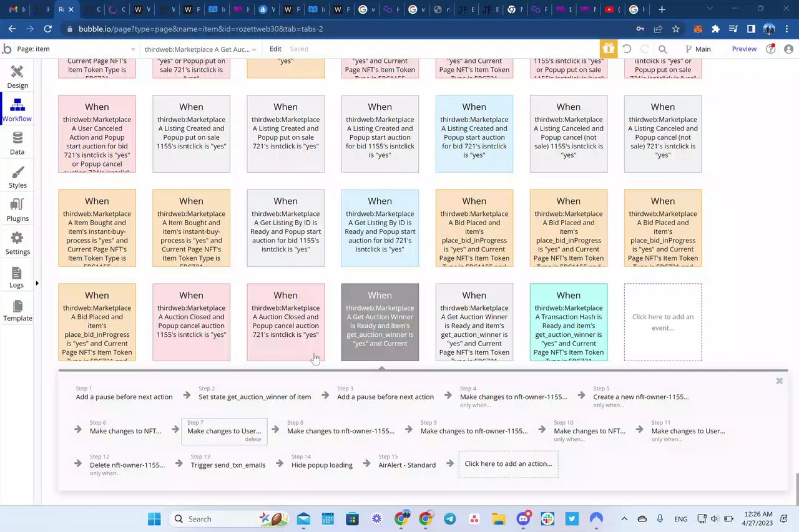799x532 pixels.
Task: Share this page from address bar
Action: [658, 29]
